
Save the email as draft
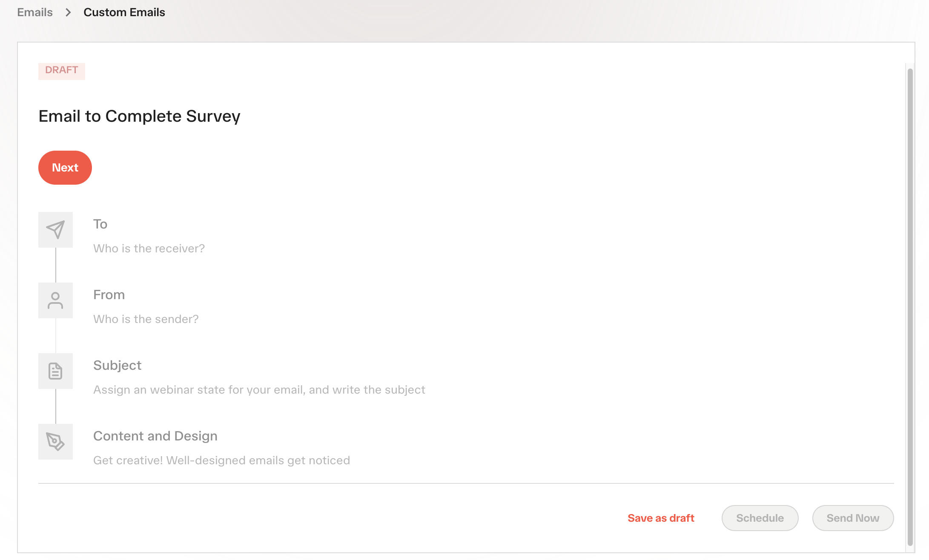point(661,518)
